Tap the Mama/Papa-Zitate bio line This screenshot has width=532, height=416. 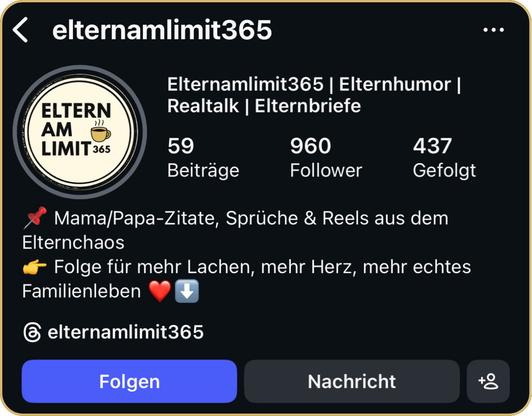point(236,230)
